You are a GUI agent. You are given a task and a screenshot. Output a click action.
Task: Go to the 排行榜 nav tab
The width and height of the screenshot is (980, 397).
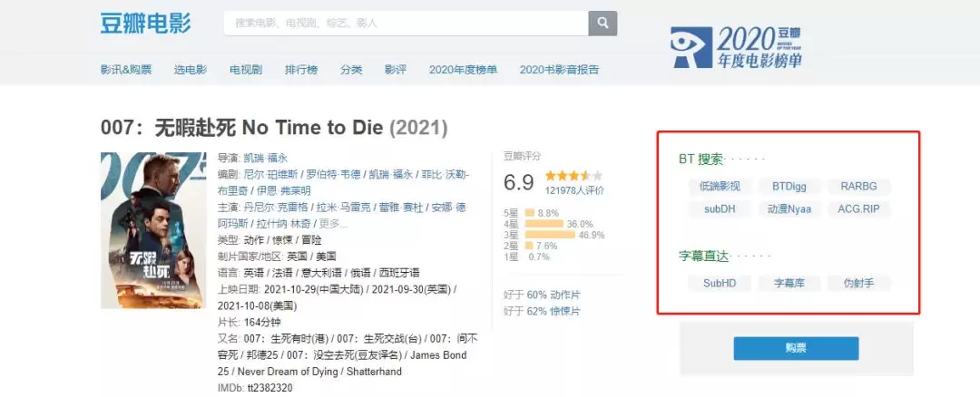(301, 70)
